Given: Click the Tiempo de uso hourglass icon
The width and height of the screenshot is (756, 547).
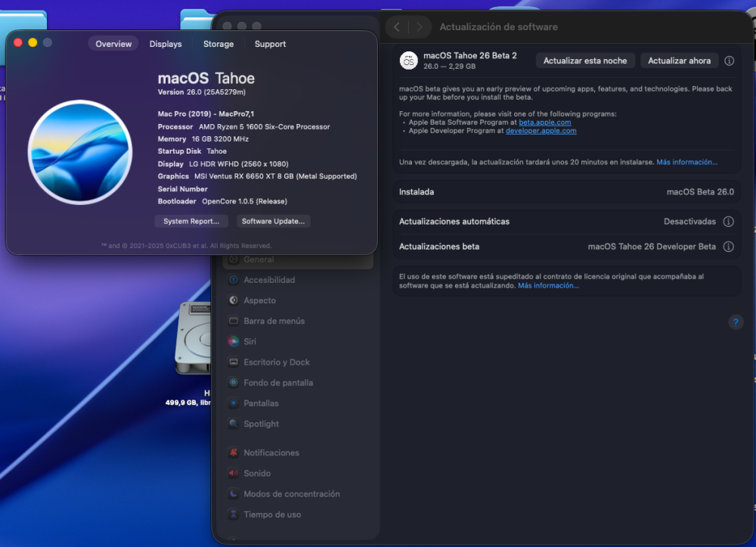Looking at the screenshot, I should coord(234,514).
